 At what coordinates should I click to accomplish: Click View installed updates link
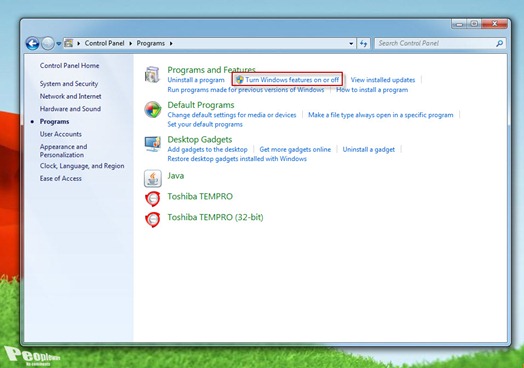383,80
